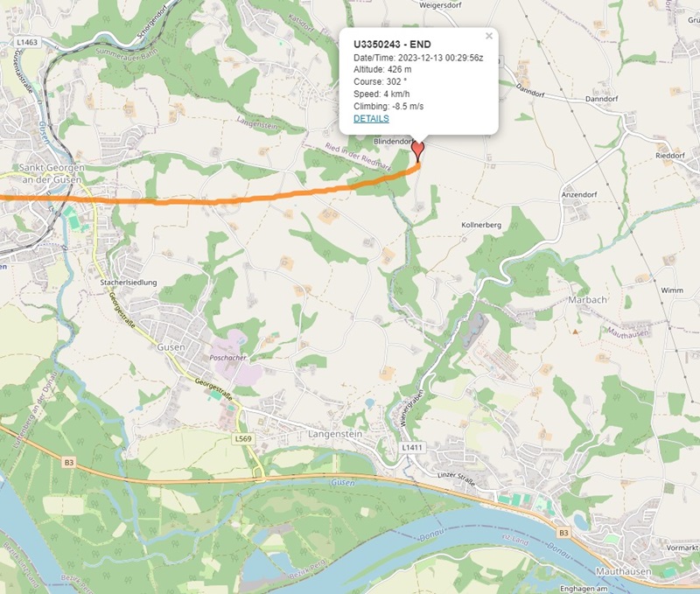Click the brown peak triangle near Marbach

(x=576, y=332)
